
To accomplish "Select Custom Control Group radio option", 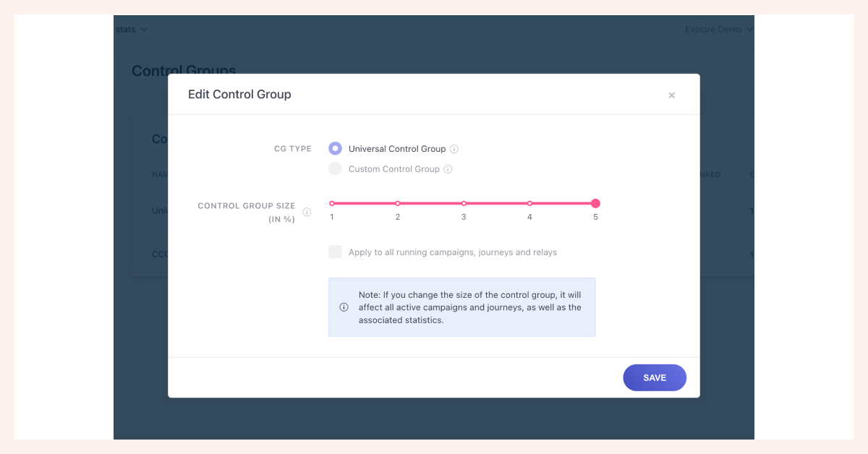I will pos(335,168).
